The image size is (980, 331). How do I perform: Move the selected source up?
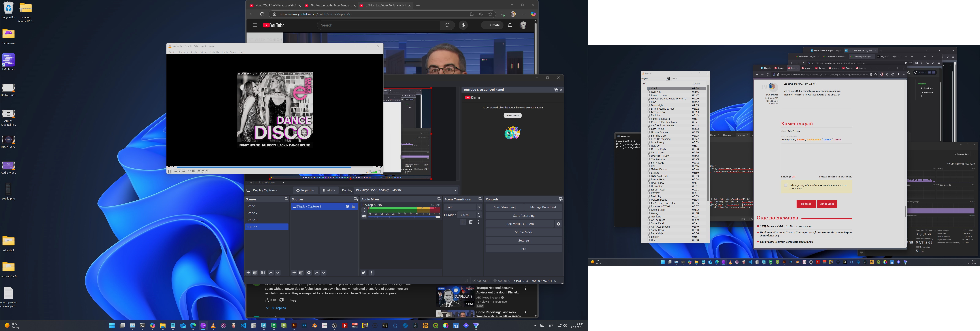pos(317,273)
